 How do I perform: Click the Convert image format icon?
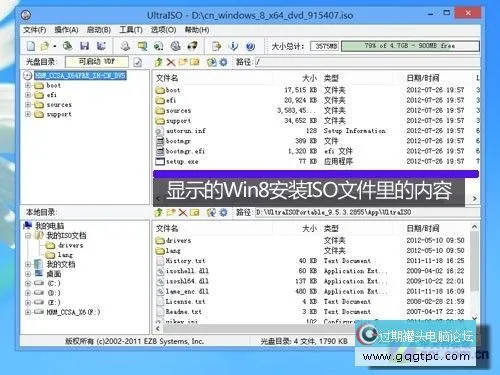tap(159, 46)
